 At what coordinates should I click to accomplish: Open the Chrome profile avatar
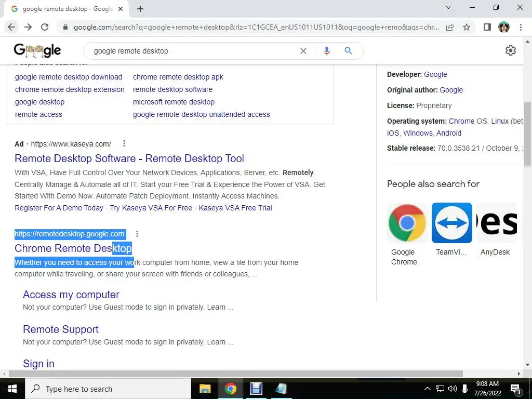pyautogui.click(x=504, y=27)
